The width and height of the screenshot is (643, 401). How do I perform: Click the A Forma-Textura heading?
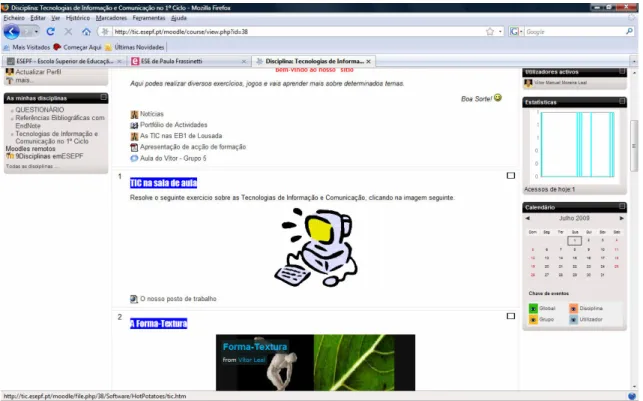pyautogui.click(x=158, y=324)
